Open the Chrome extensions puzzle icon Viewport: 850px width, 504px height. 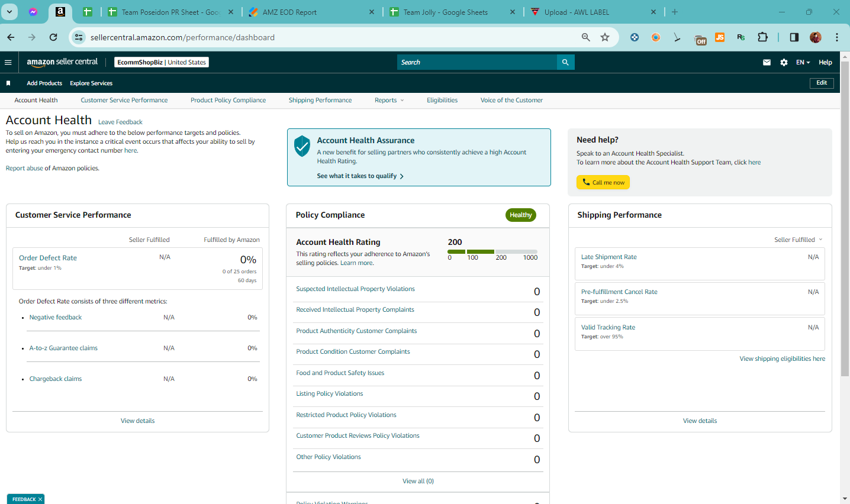tap(762, 37)
